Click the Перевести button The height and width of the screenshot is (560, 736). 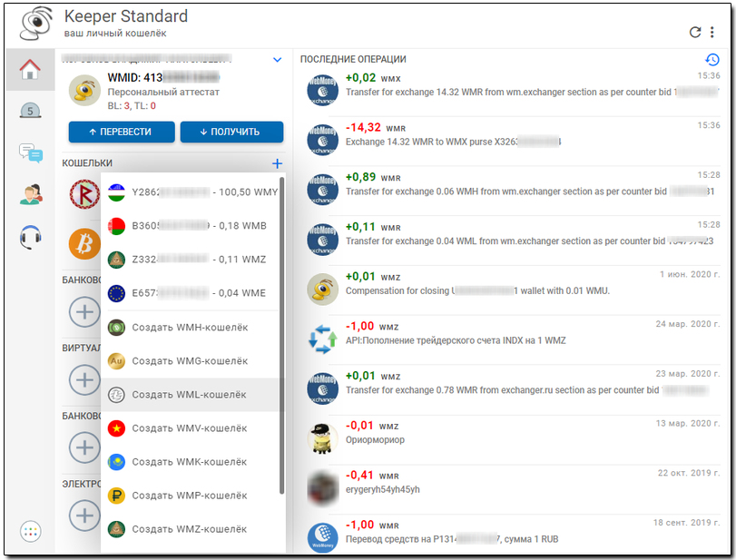coord(122,132)
